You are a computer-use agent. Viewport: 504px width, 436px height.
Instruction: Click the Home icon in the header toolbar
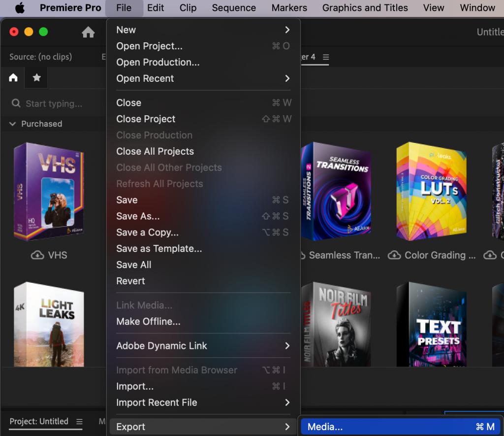click(x=88, y=32)
